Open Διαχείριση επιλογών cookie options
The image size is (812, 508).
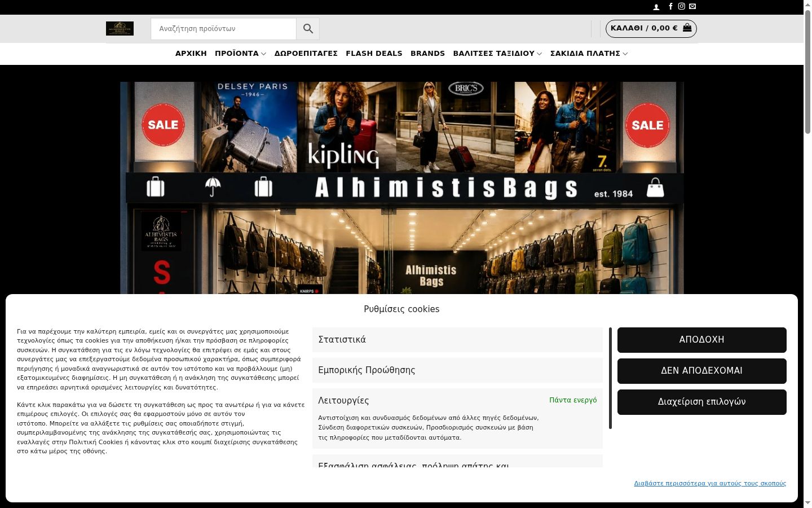pyautogui.click(x=702, y=402)
